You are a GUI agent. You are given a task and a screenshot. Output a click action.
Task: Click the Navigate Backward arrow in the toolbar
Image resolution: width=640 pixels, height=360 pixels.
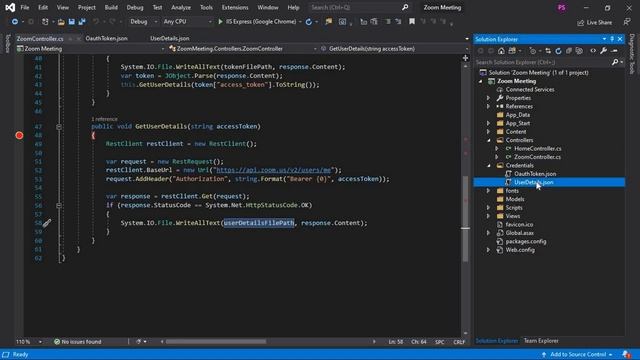tap(15, 22)
